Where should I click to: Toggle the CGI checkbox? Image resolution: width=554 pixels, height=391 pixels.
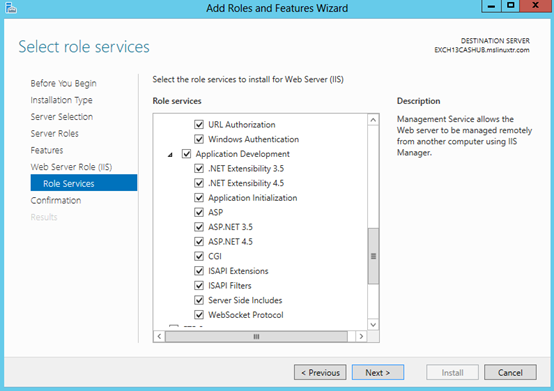tap(199, 256)
